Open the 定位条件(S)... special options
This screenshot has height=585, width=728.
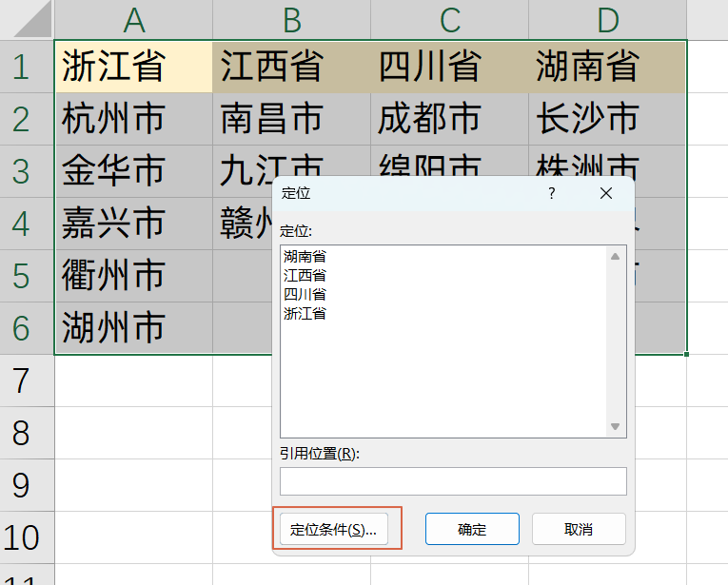pos(334,529)
